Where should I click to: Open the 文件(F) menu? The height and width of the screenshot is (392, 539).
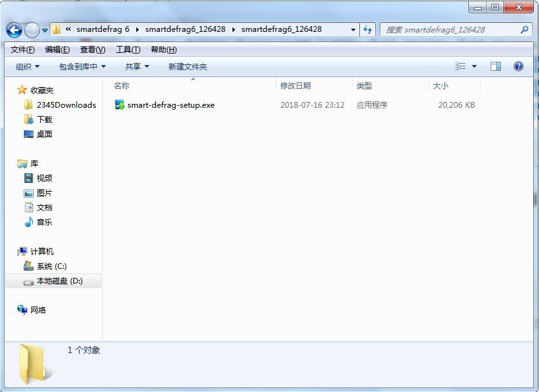click(x=23, y=50)
